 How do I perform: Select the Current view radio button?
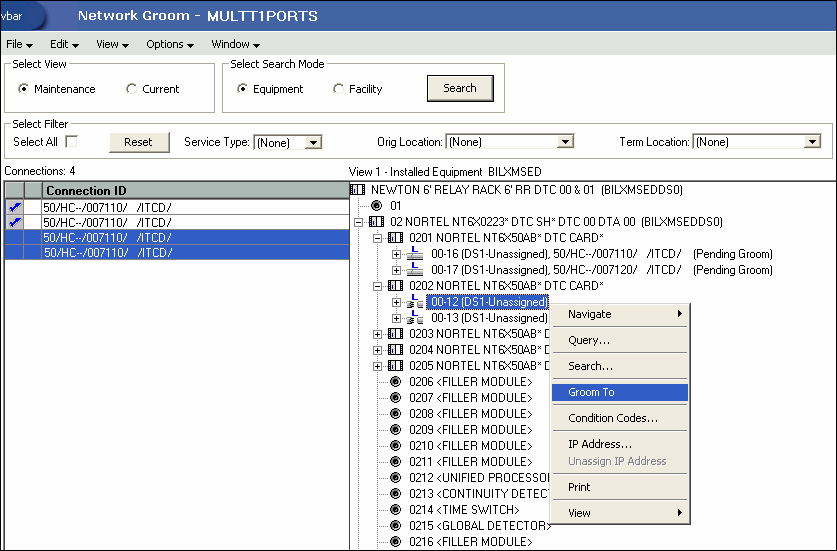pos(131,89)
